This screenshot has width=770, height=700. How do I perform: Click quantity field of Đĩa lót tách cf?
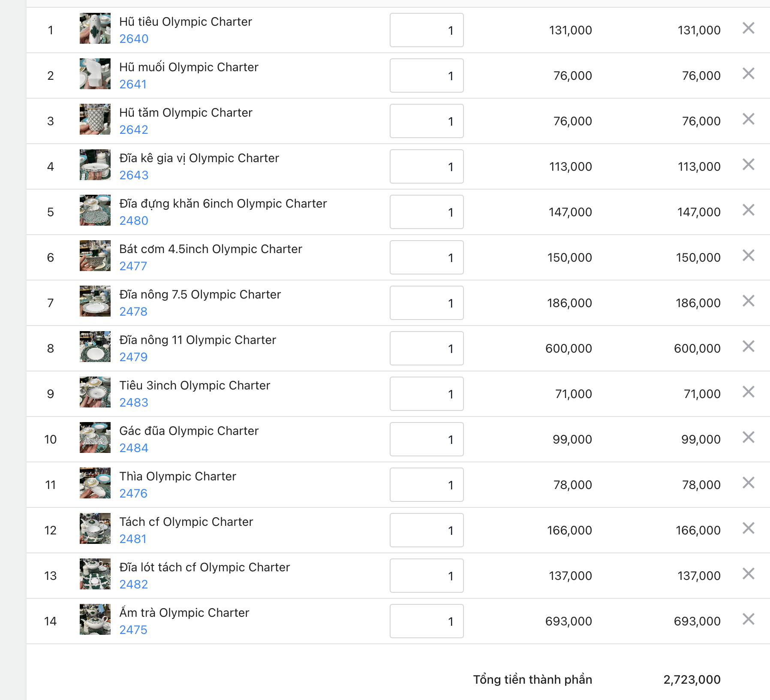427,576
